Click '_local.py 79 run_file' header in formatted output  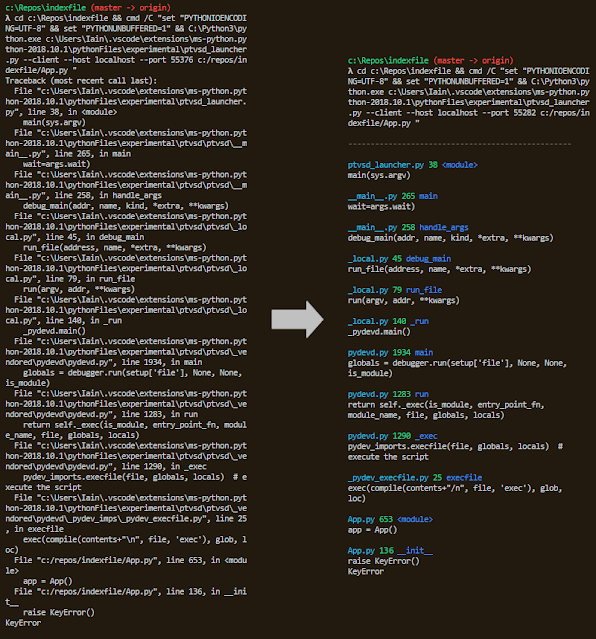(x=395, y=290)
